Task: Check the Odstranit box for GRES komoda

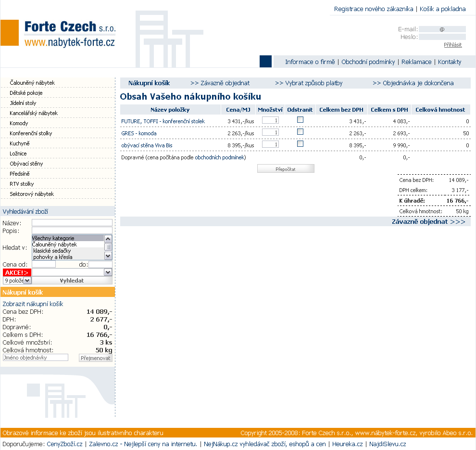Action: [300, 132]
